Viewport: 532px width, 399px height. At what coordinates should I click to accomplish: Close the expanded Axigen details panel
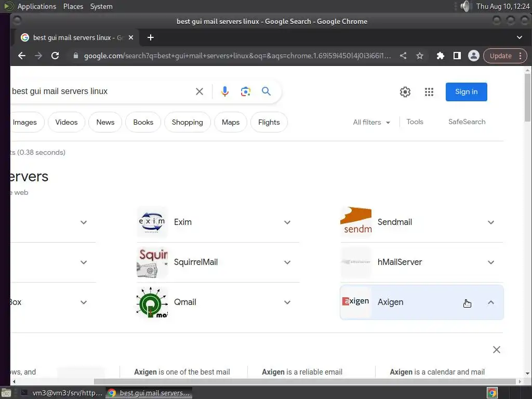tap(496, 350)
